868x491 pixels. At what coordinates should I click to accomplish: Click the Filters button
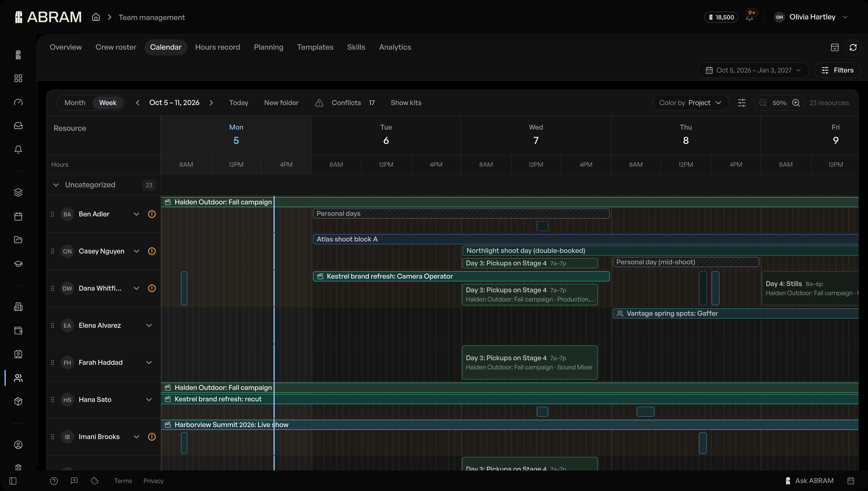click(x=837, y=70)
